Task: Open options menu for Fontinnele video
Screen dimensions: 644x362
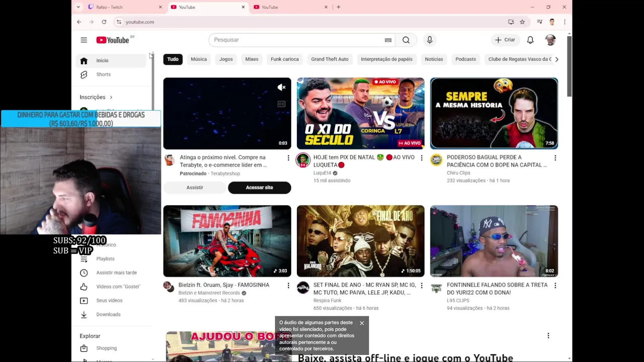Action: point(555,286)
